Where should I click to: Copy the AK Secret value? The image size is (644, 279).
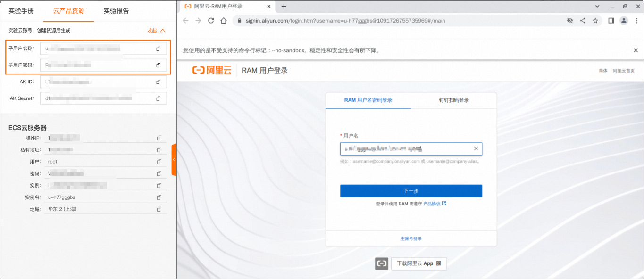click(159, 98)
